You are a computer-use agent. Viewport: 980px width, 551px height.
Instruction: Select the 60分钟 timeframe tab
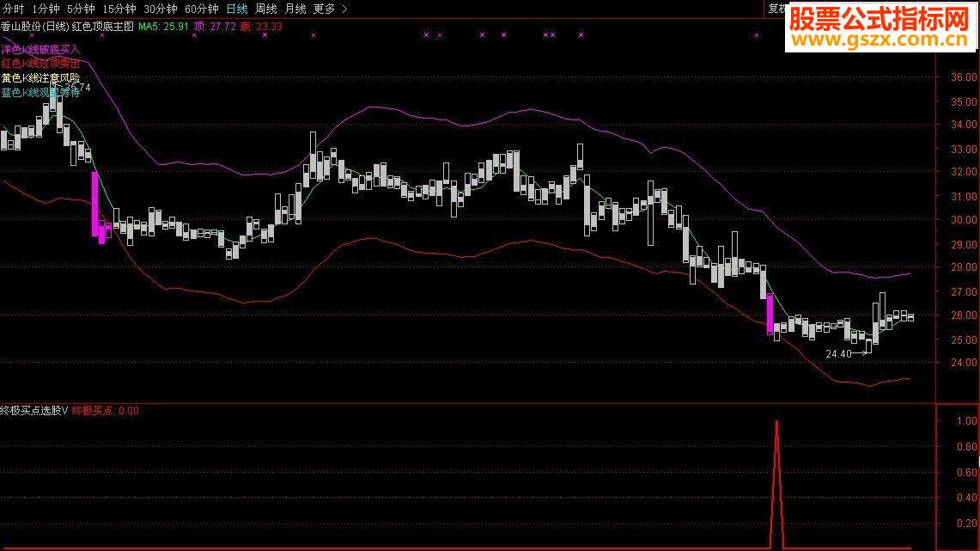coord(201,9)
